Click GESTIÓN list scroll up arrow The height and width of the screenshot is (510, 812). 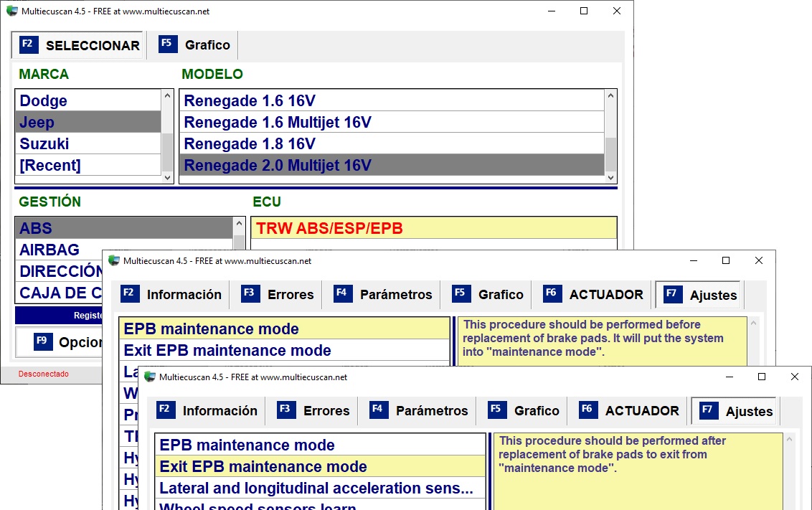tap(239, 224)
